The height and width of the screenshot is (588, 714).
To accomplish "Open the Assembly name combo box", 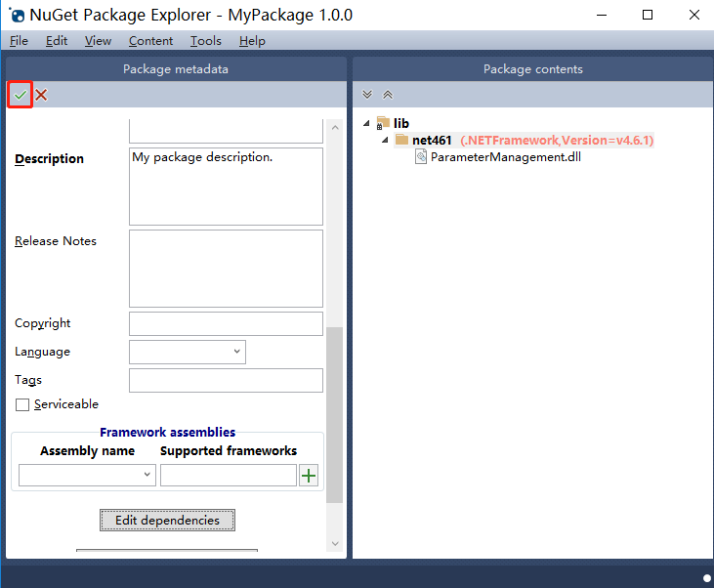I will pyautogui.click(x=88, y=475).
